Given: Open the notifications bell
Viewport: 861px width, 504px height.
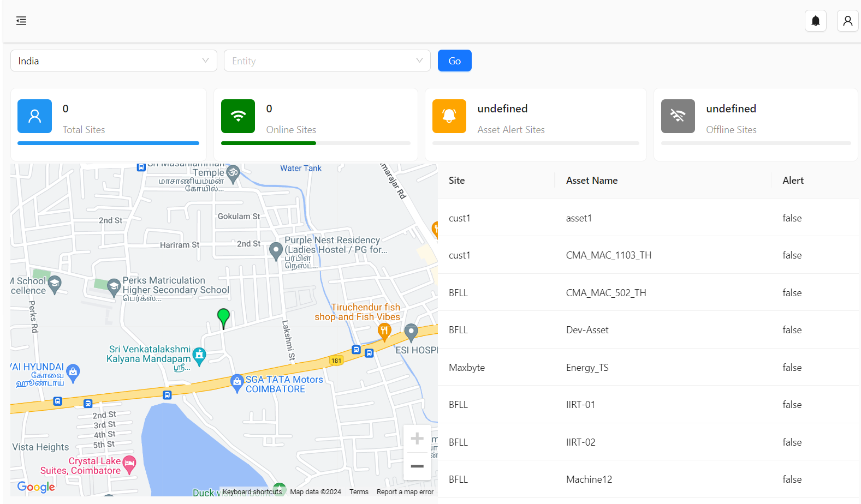Looking at the screenshot, I should pyautogui.click(x=815, y=21).
